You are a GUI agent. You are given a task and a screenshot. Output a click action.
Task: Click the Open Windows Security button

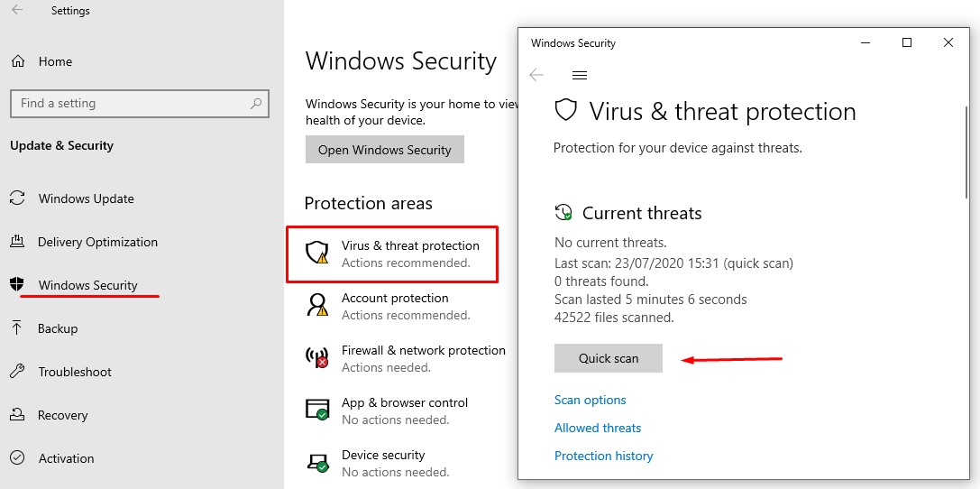pyautogui.click(x=384, y=150)
